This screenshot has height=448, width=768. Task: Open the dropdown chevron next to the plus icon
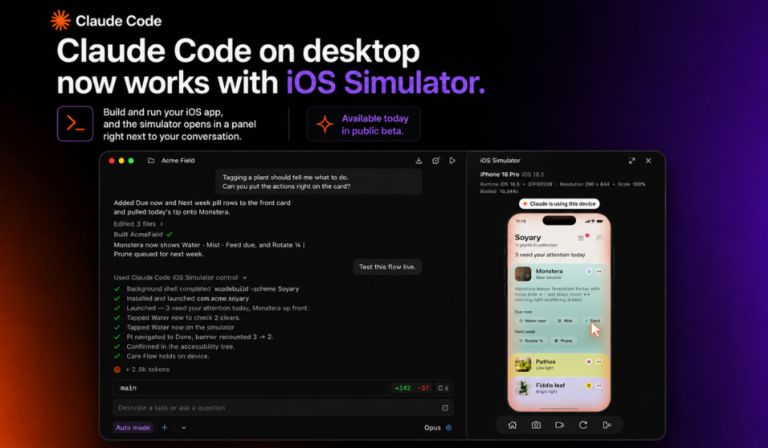184,427
